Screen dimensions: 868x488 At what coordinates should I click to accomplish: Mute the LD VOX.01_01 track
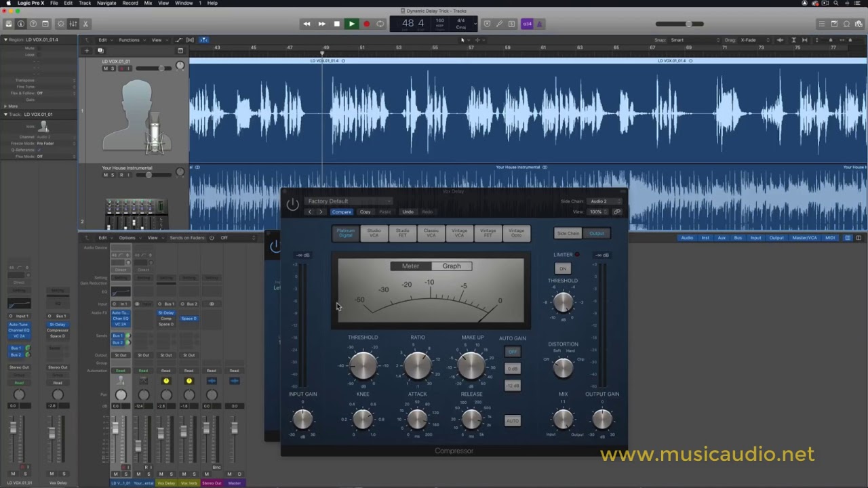coord(106,68)
